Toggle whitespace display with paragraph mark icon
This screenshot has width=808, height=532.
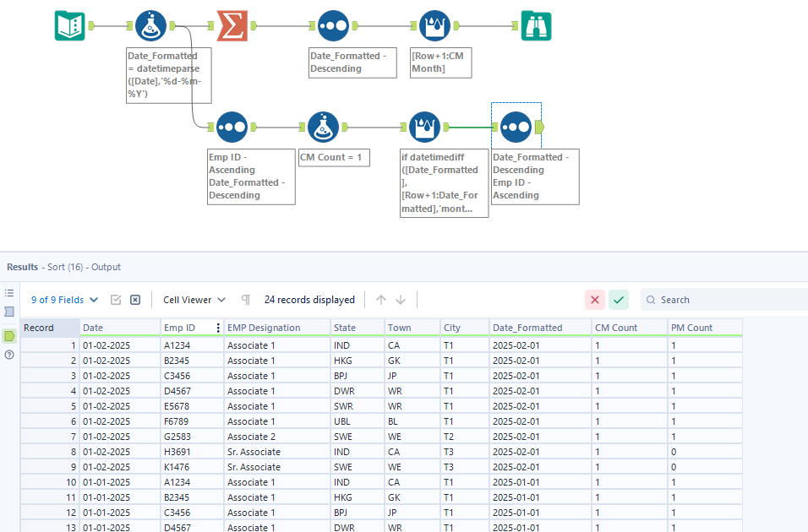[244, 299]
